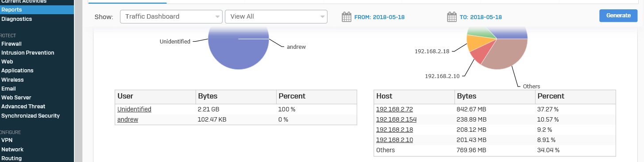
Task: Open the Firewall sidebar item
Action: click(12, 44)
